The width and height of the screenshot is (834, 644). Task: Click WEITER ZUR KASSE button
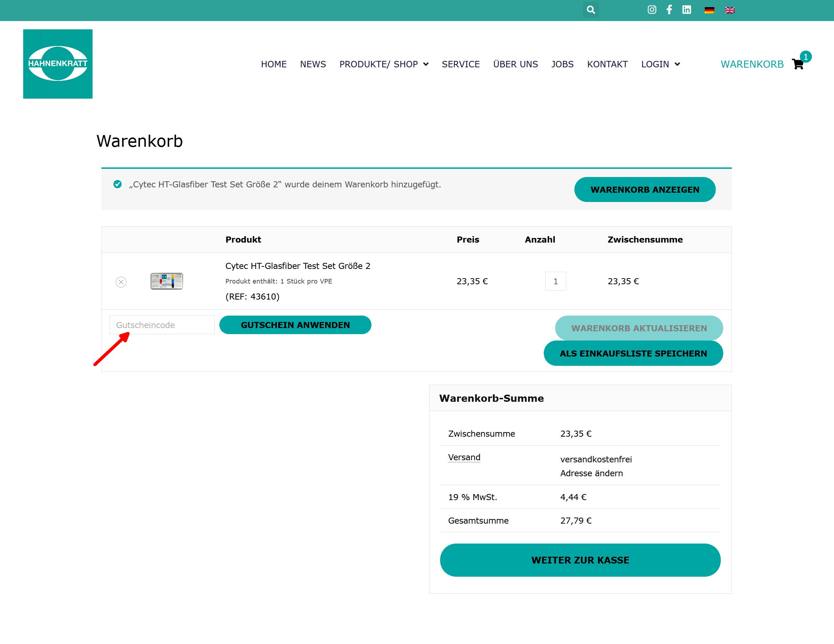[580, 560]
